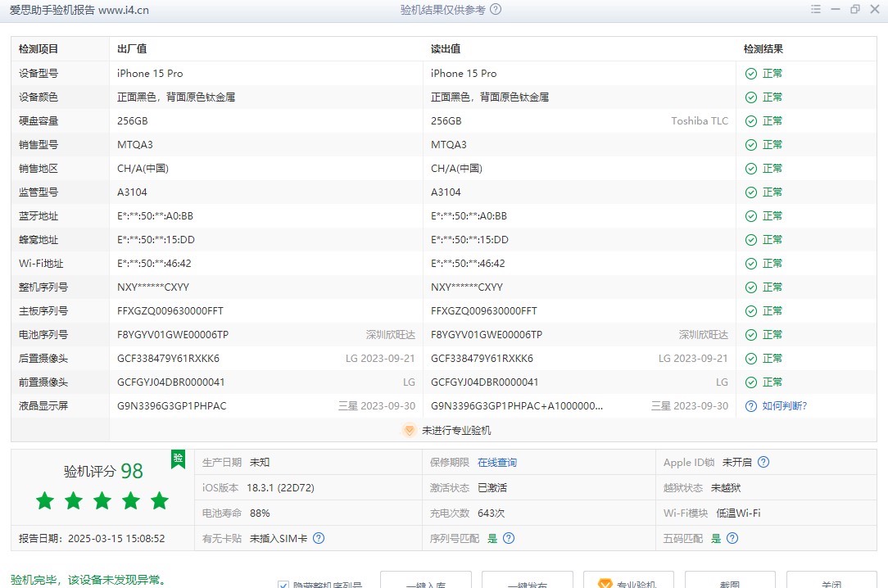
Task: Click the iOS version 18.3.1 (22D72)
Action: (280, 488)
